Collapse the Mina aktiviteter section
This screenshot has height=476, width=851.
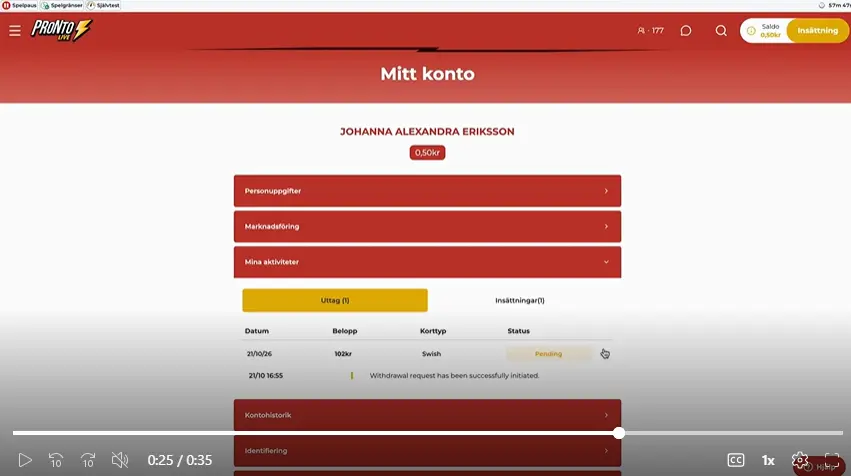coord(427,262)
